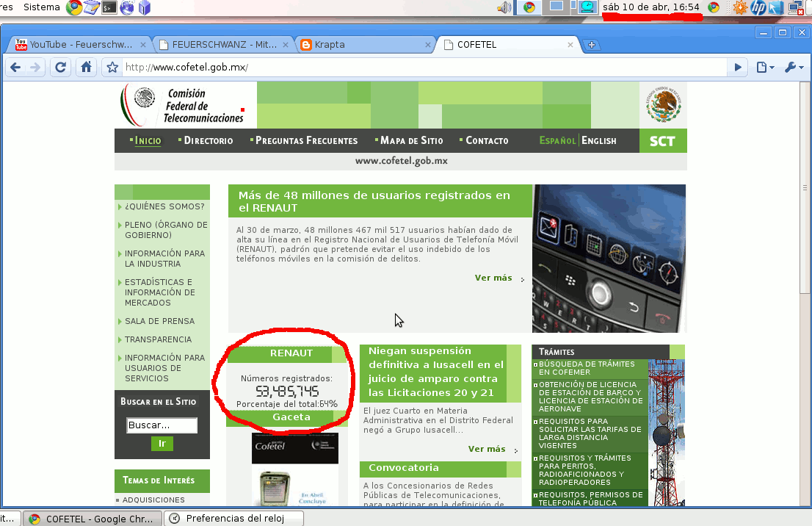
Task: Close the YouTube tab
Action: pyautogui.click(x=143, y=45)
